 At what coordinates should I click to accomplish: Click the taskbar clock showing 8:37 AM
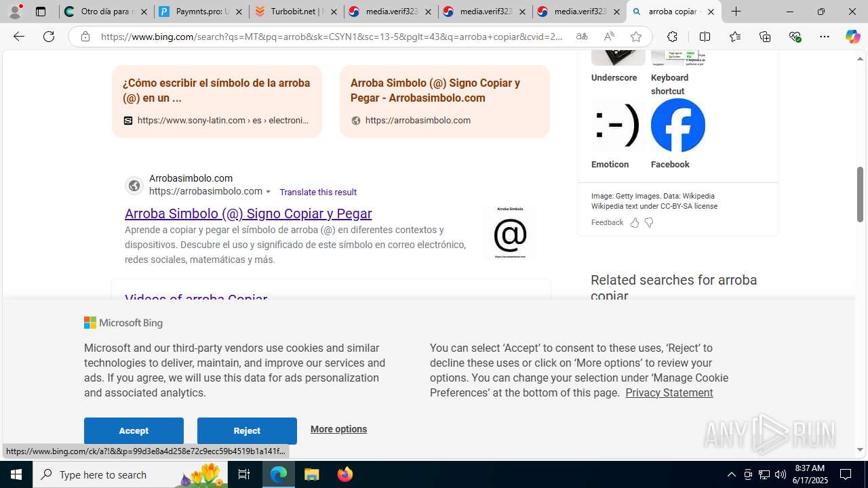pyautogui.click(x=809, y=474)
